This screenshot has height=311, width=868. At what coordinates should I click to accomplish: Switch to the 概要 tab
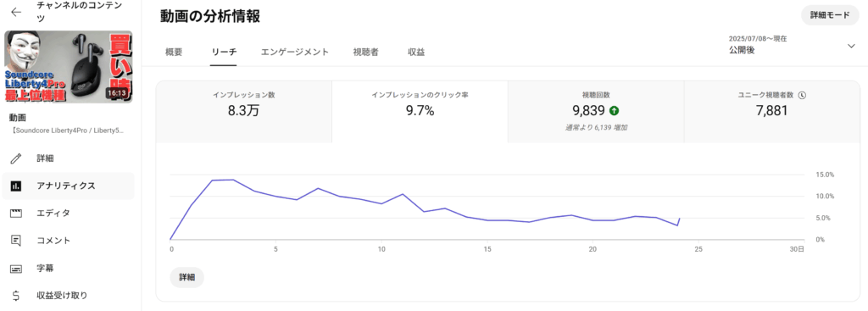tap(174, 52)
